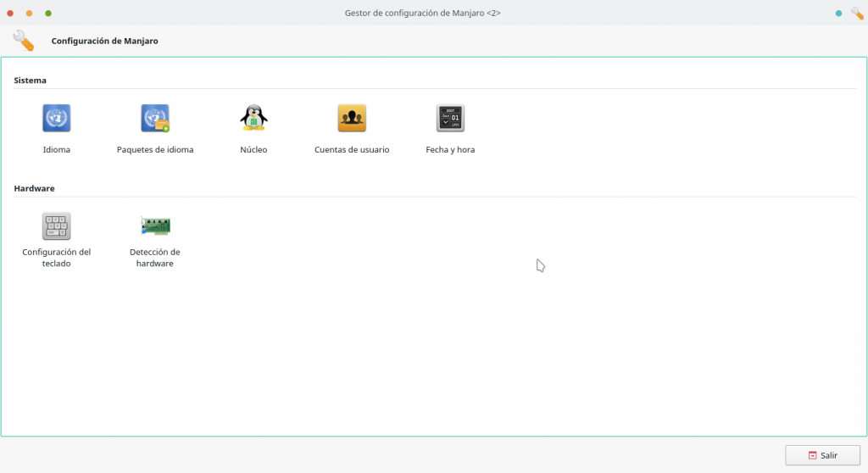Image resolution: width=868 pixels, height=473 pixels.
Task: Open the Núcleo penguin kernel icon
Action: tap(253, 118)
